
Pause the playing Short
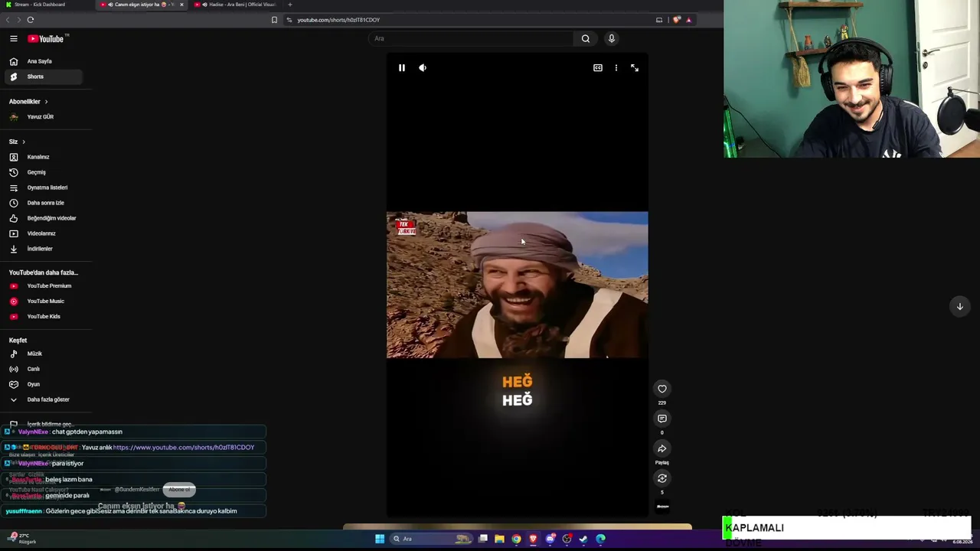pos(401,68)
